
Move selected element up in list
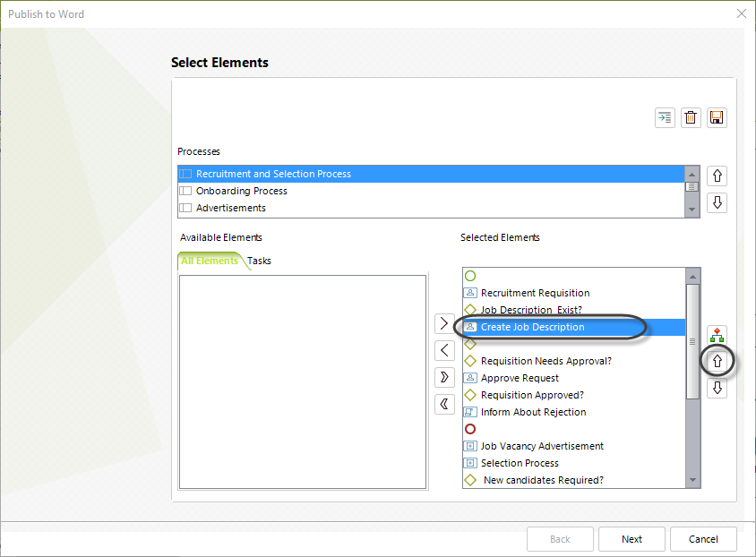717,361
